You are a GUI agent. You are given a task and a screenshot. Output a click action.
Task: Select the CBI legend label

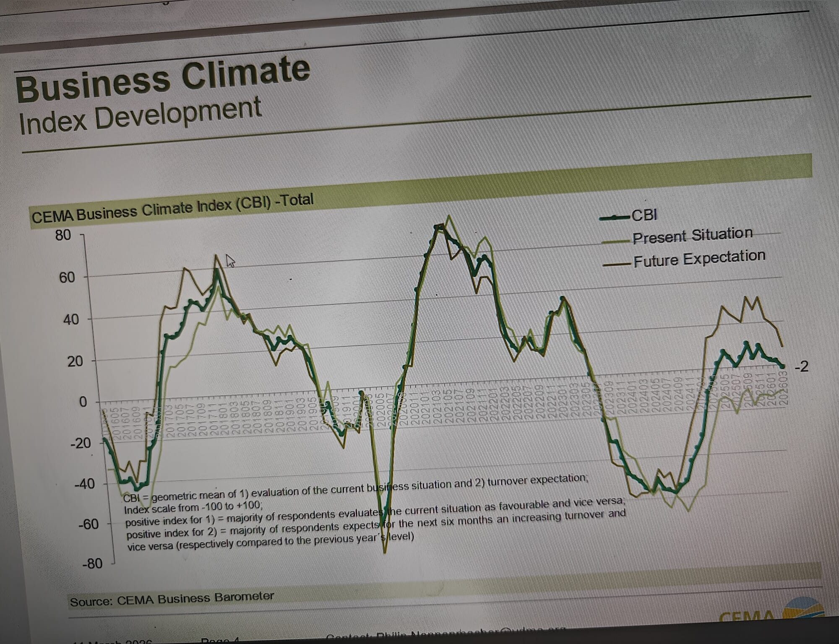644,215
